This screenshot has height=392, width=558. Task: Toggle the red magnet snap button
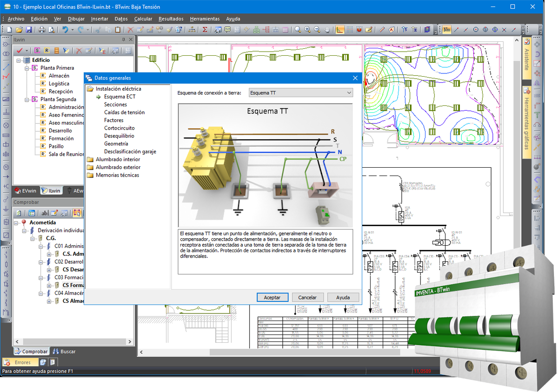[x=359, y=30]
